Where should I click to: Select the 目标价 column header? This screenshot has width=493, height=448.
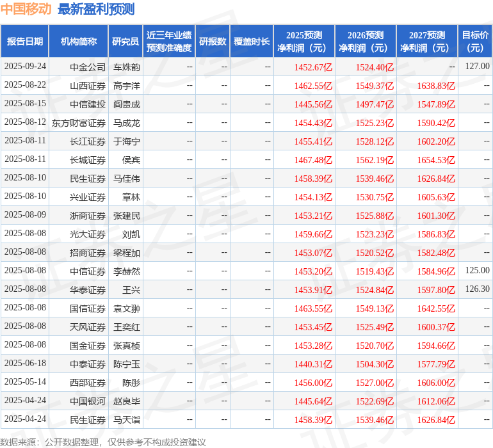point(475,42)
